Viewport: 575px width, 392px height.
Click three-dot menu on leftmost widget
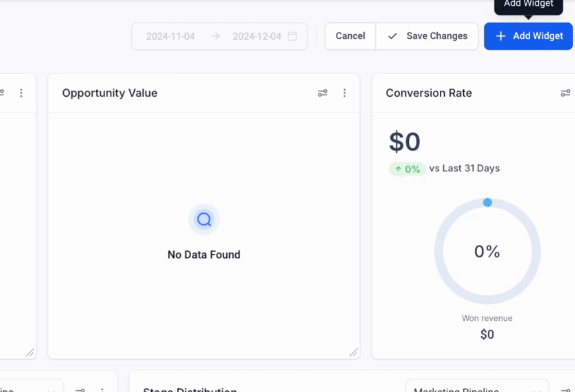pyautogui.click(x=21, y=93)
